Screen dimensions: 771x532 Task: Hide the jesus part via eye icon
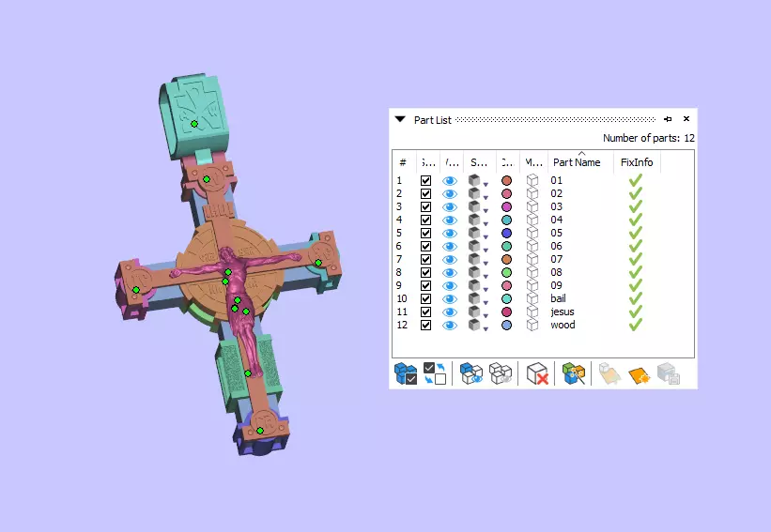(x=450, y=312)
